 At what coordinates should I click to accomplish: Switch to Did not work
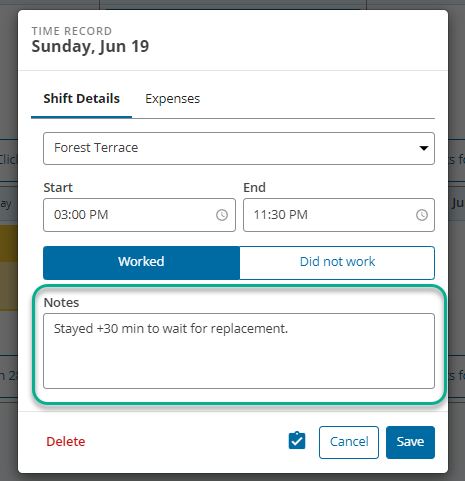[337, 262]
